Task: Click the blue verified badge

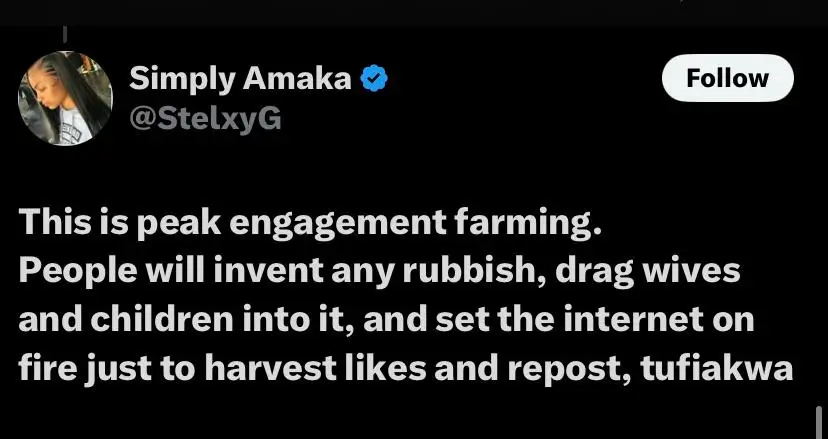Action: (x=374, y=79)
